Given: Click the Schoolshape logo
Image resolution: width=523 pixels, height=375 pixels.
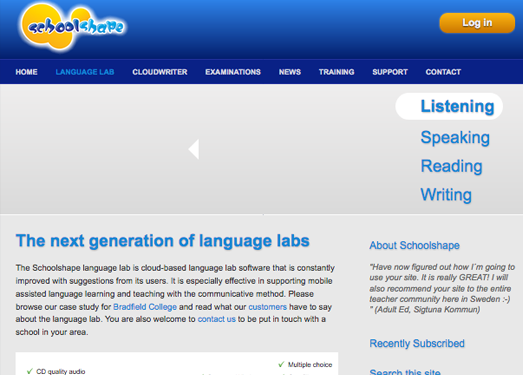Looking at the screenshot, I should click(x=72, y=27).
